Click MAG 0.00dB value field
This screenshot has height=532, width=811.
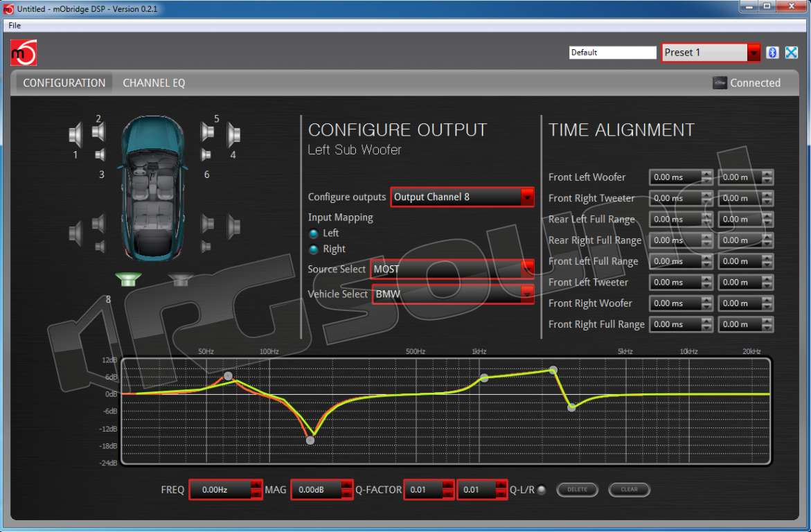pos(317,490)
